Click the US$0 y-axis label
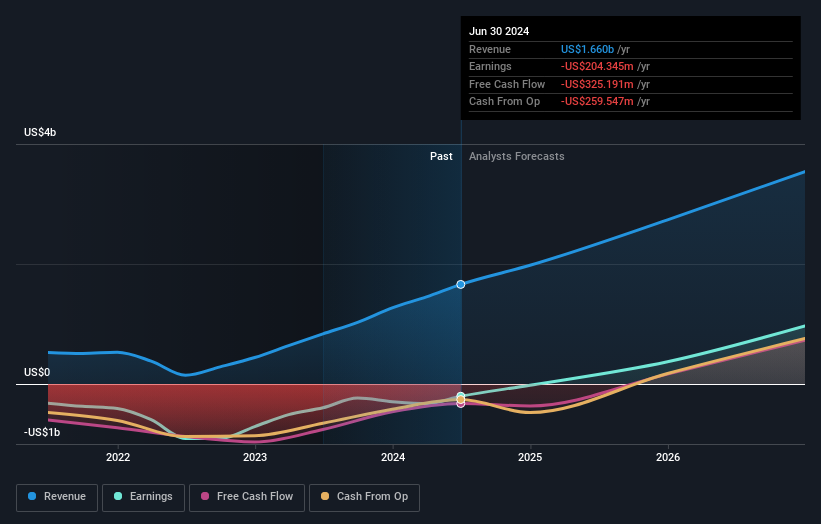This screenshot has height=524, width=821. pos(37,372)
